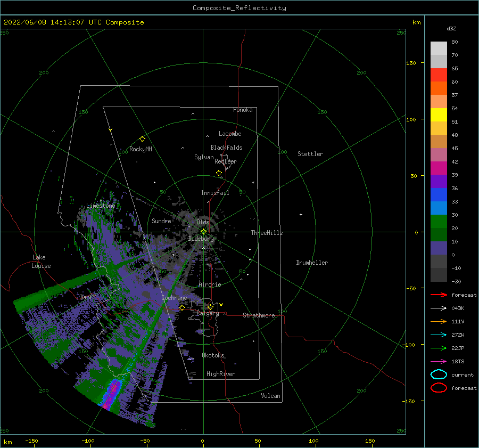Click the Okotoks label
The width and height of the screenshot is (479, 448).
click(x=213, y=355)
